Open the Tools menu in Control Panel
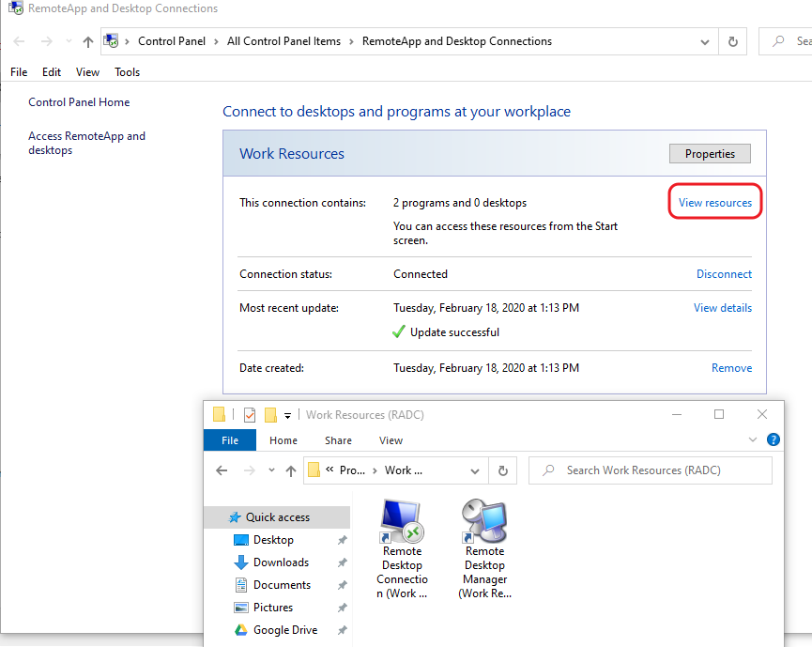 tap(127, 71)
